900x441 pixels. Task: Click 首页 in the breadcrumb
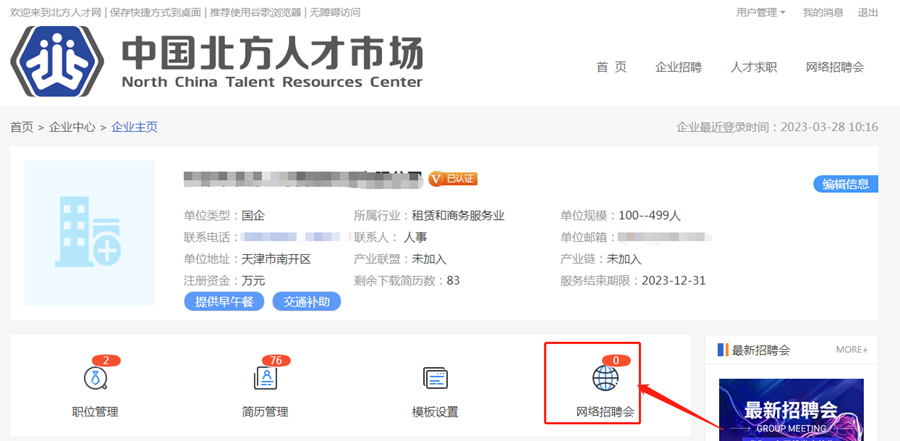click(x=22, y=127)
